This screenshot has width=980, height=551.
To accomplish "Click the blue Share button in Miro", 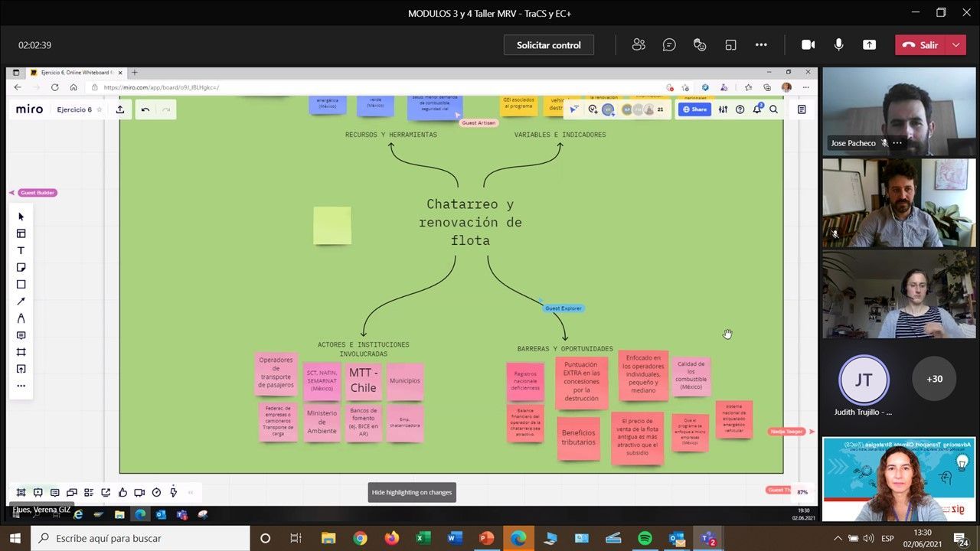I will (694, 109).
